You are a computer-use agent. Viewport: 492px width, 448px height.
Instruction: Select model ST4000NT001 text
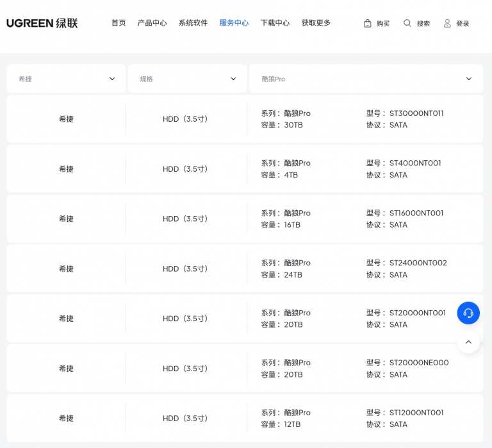(x=415, y=163)
